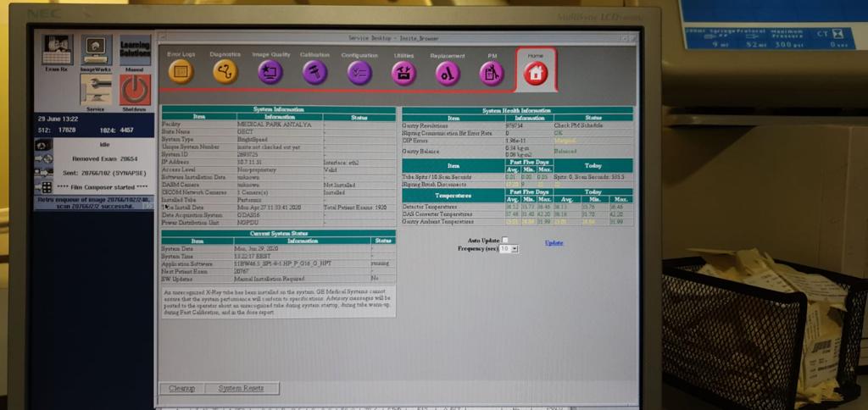Click the System Resets button

point(241,389)
